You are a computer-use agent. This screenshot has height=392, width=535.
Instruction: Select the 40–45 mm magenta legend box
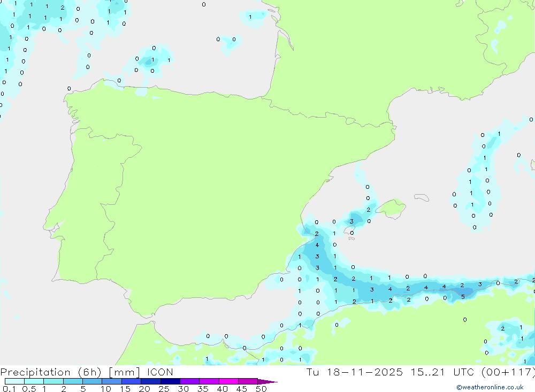tap(228, 381)
